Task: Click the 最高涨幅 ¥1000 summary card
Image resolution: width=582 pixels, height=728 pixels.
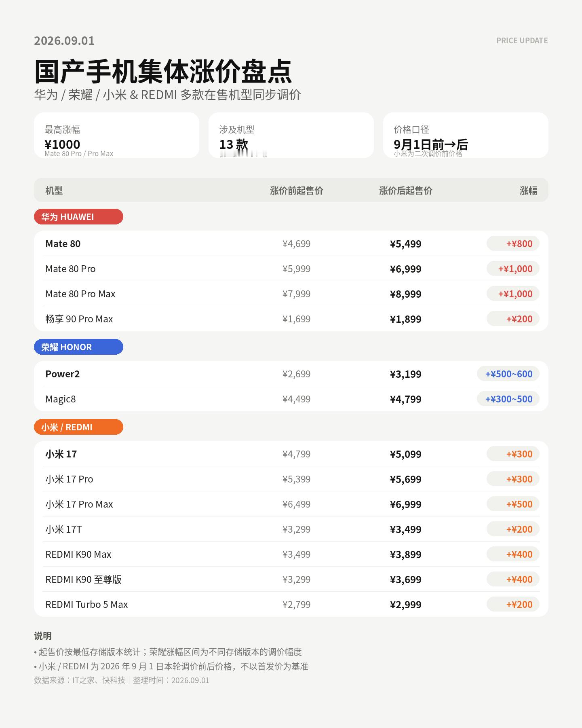Action: (x=116, y=135)
